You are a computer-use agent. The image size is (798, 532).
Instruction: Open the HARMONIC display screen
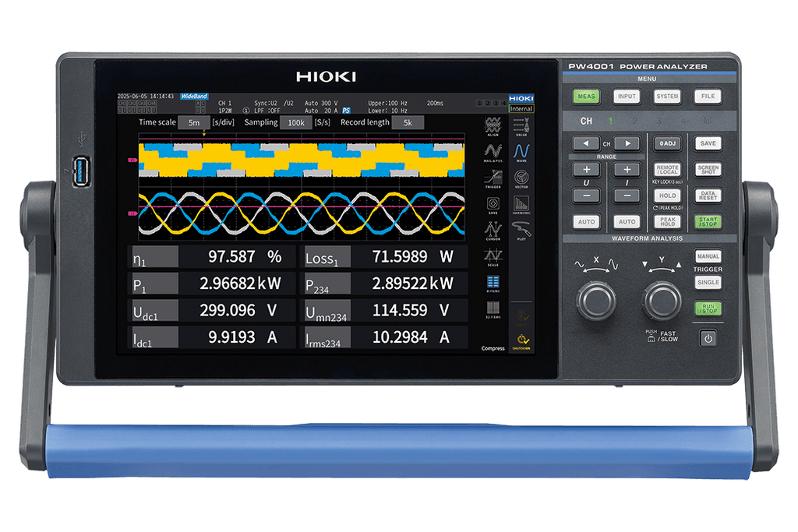[x=521, y=205]
